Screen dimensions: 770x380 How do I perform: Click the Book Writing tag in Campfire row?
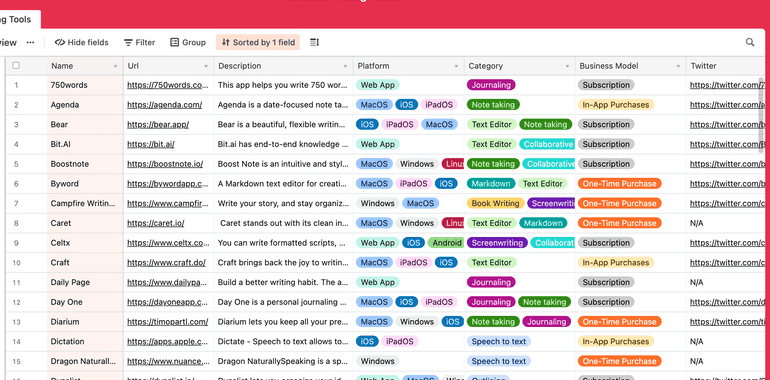[x=495, y=203]
